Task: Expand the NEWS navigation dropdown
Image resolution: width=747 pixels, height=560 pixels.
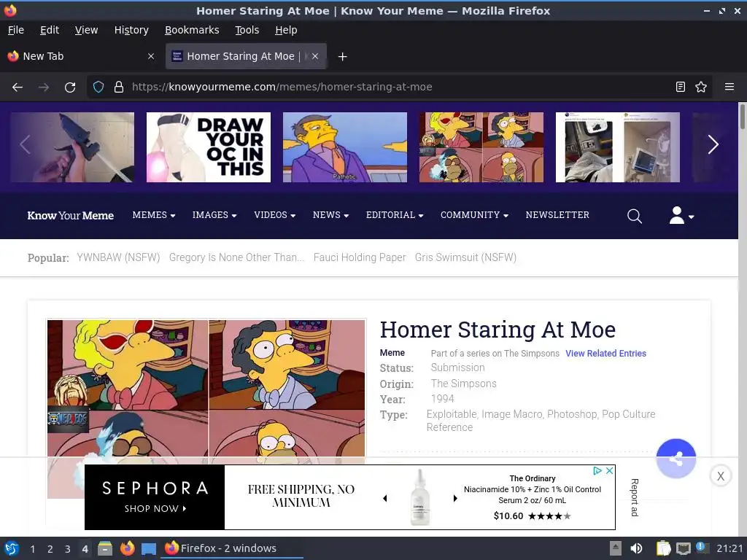Action: [x=330, y=215]
